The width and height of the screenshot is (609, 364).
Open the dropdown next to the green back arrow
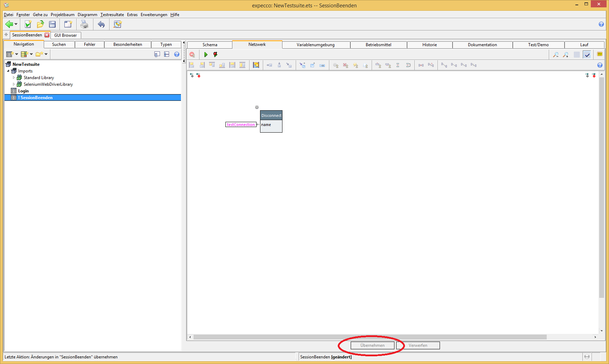(16, 24)
